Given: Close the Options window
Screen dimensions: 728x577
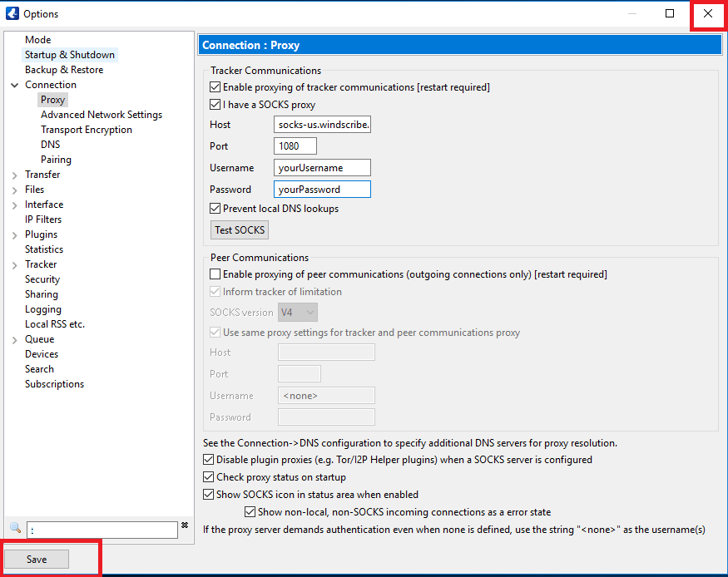Looking at the screenshot, I should 707,13.
